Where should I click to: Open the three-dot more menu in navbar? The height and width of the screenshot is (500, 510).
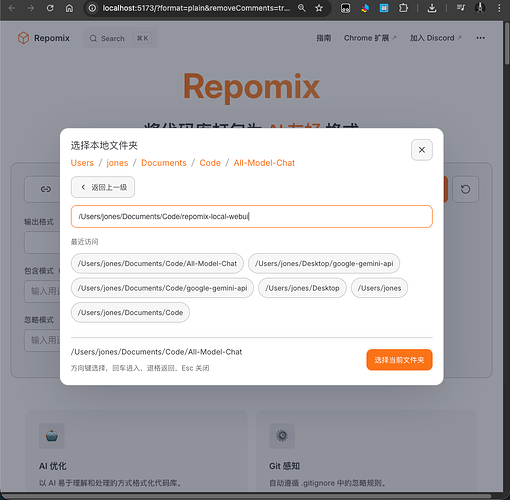coord(480,38)
